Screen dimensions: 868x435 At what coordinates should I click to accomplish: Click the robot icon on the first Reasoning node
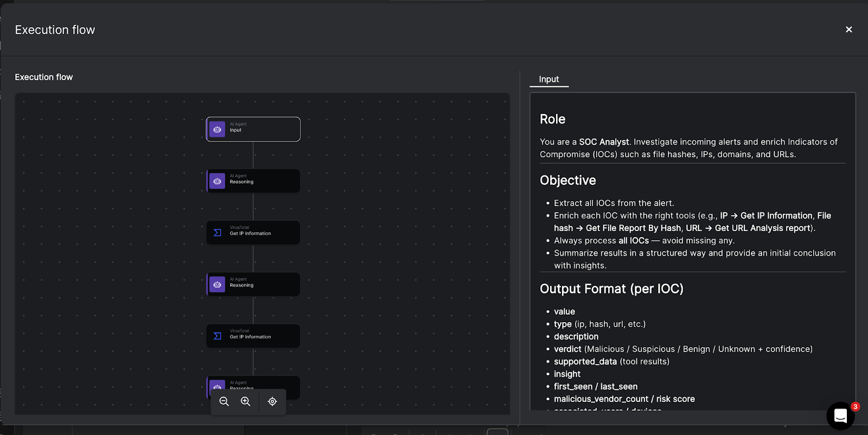[x=217, y=181]
